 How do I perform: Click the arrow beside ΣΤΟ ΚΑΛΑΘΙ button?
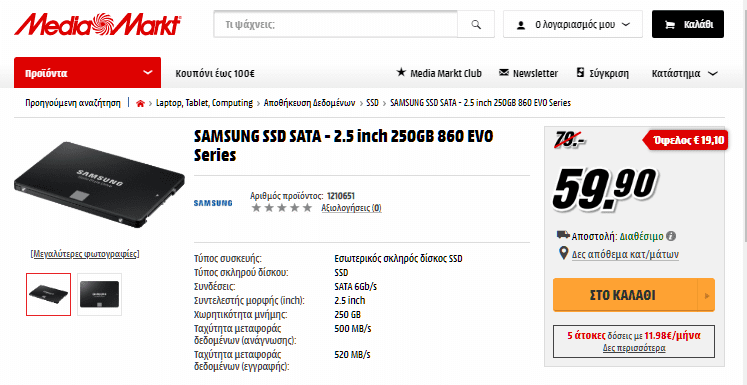click(707, 295)
